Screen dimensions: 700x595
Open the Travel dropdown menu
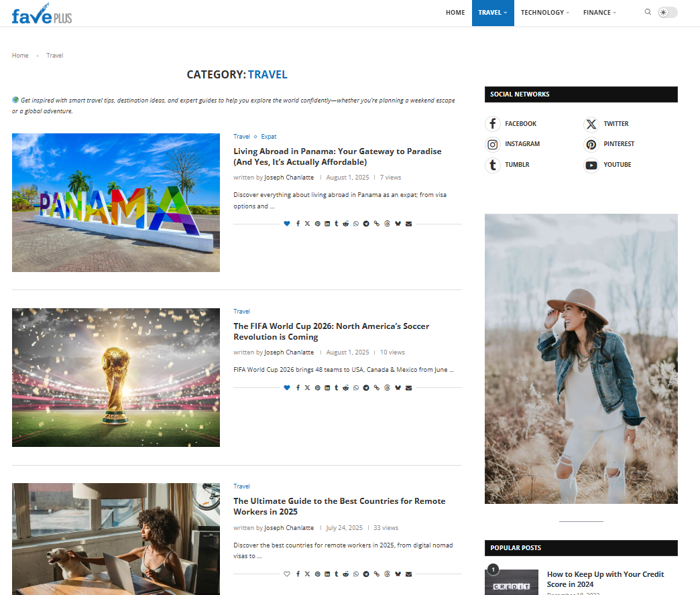pos(493,13)
